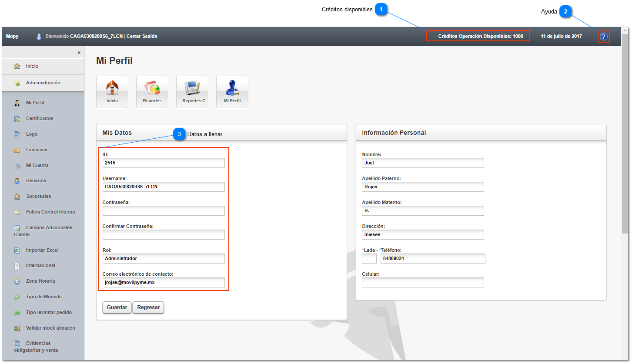Open the Reportes toolbar tile
The width and height of the screenshot is (632, 364).
point(152,92)
